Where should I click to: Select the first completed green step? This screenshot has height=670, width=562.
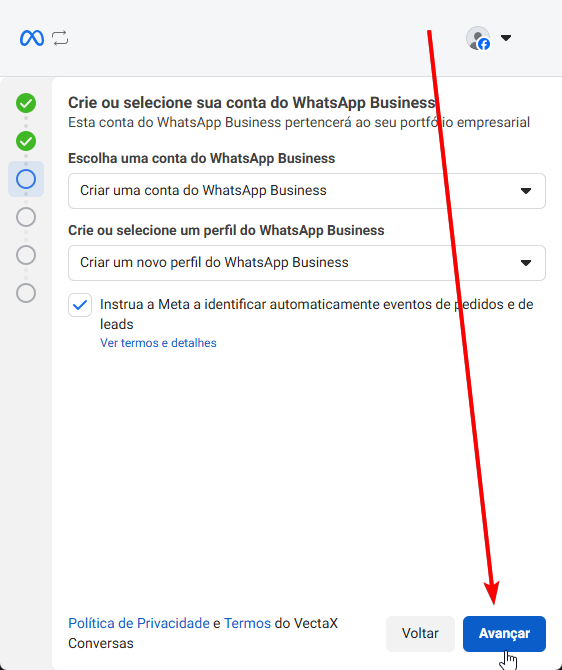pyautogui.click(x=26, y=103)
